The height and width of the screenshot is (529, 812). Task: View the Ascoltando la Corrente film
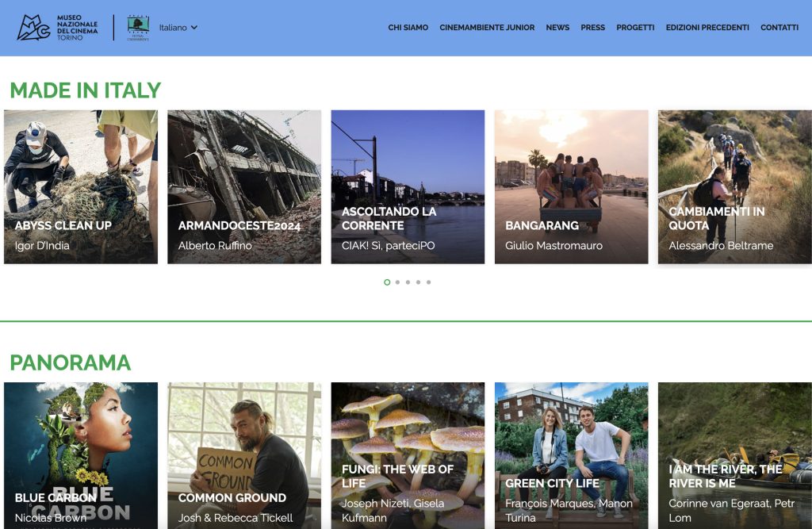coord(408,187)
